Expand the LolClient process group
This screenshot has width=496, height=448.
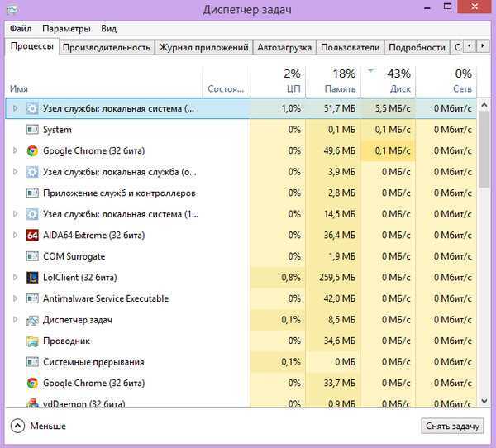coord(15,277)
